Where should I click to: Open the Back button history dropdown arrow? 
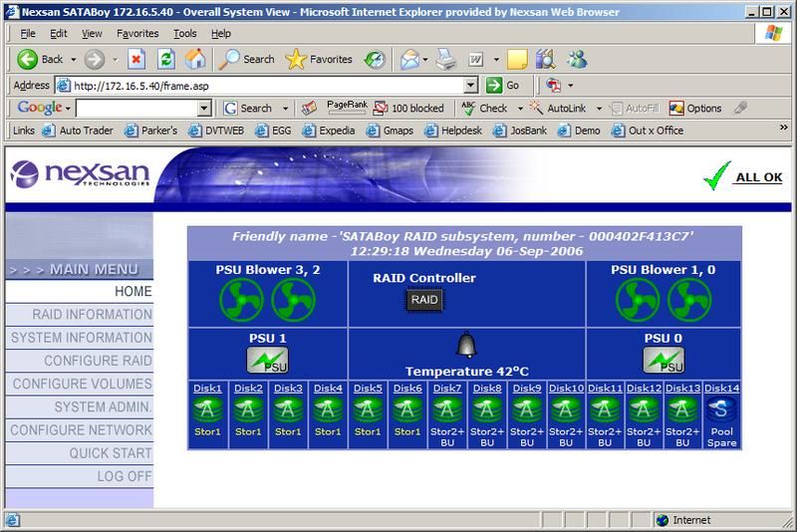coord(74,60)
